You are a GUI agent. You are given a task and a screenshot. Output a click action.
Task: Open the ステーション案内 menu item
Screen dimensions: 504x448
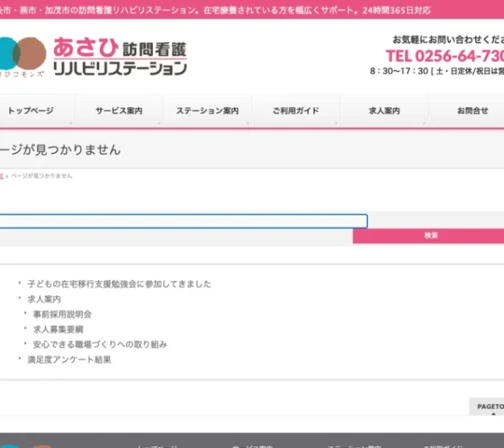click(x=207, y=111)
